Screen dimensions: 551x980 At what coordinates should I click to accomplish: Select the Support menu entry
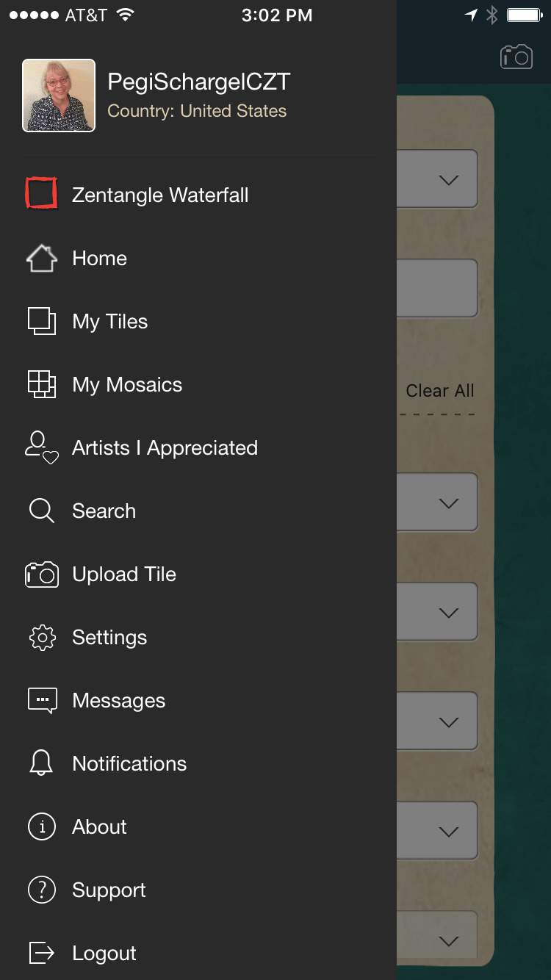pyautogui.click(x=109, y=890)
